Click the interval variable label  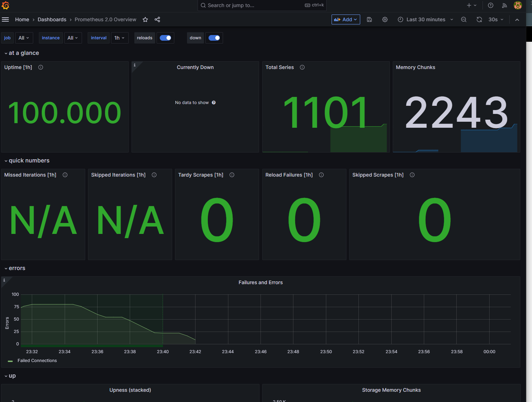coord(99,38)
